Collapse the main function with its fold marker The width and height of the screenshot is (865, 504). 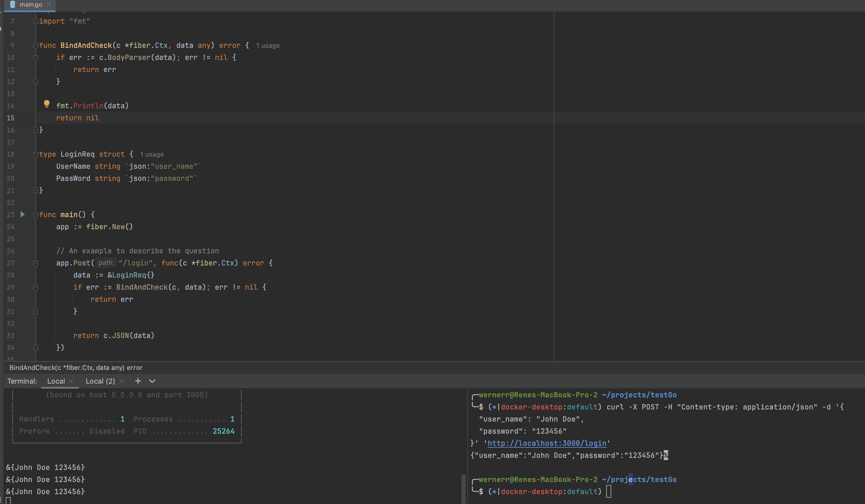[36, 214]
